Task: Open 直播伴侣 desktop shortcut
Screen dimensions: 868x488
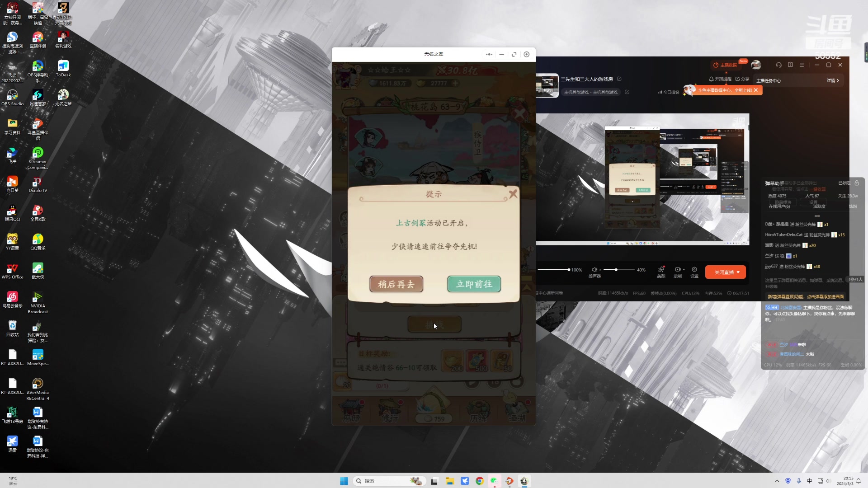Action: coord(38,40)
